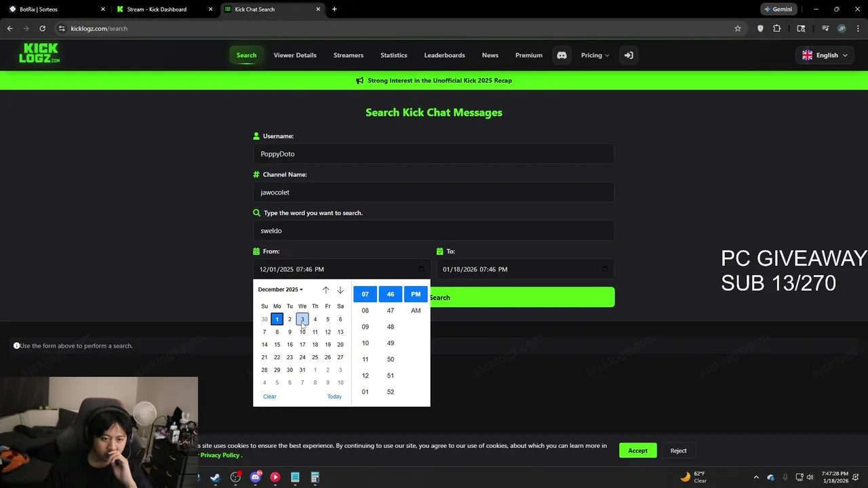
Task: Go to the previous month with the up arrow
Action: click(325, 290)
